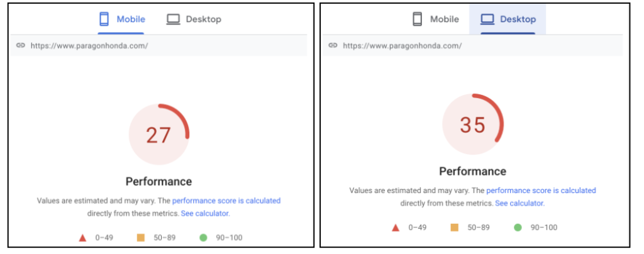Open 'See calculator' link in right panel

519,203
